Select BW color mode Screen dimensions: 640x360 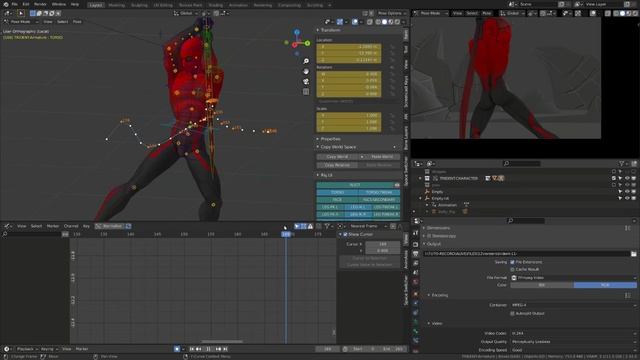pyautogui.click(x=542, y=285)
